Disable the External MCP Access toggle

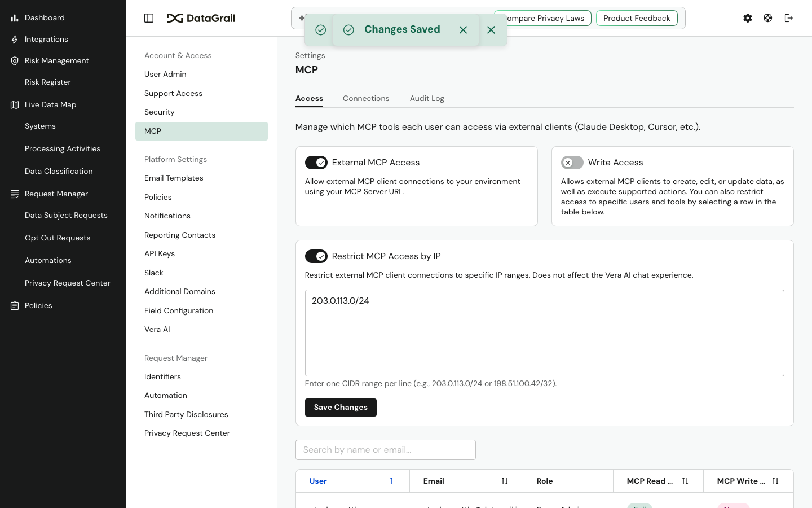point(316,163)
